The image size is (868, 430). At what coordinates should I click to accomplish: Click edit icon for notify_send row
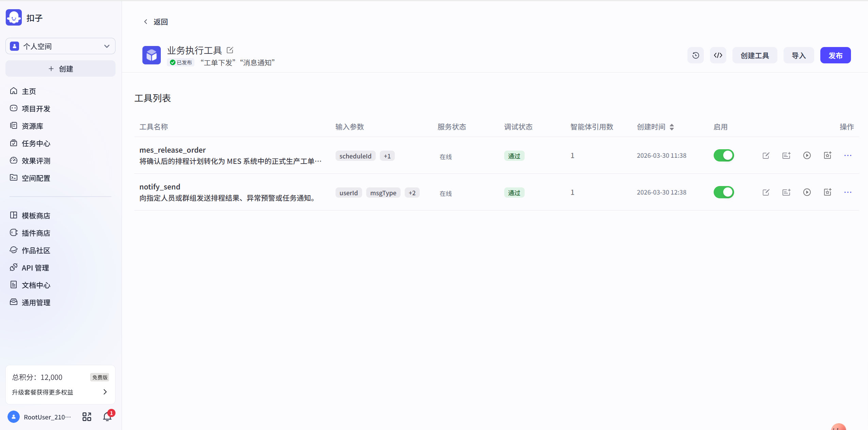tap(766, 192)
